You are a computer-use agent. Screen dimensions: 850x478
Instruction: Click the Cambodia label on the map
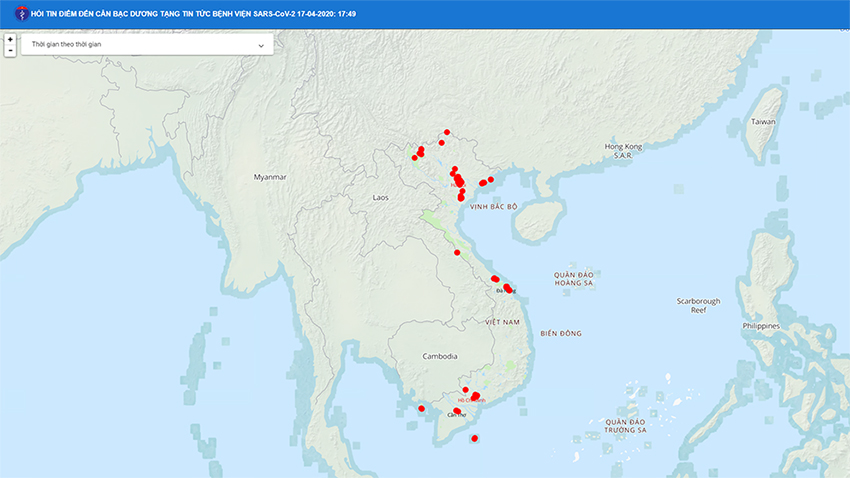coord(440,356)
